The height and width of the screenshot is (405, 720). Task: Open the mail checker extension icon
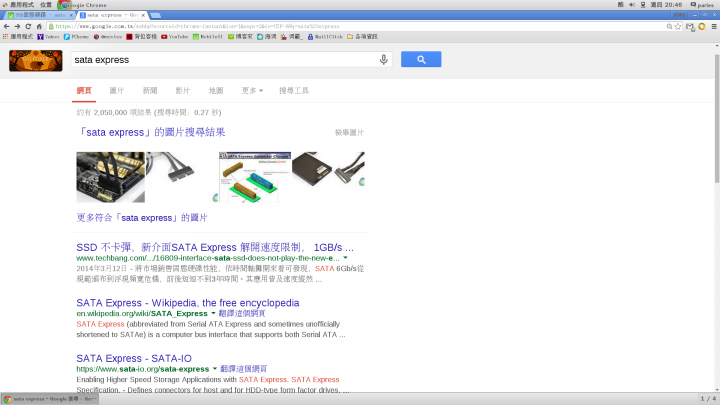tap(690, 27)
